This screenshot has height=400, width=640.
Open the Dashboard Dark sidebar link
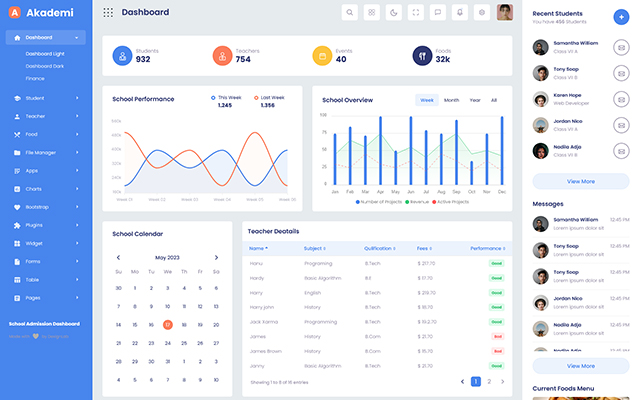(x=45, y=65)
